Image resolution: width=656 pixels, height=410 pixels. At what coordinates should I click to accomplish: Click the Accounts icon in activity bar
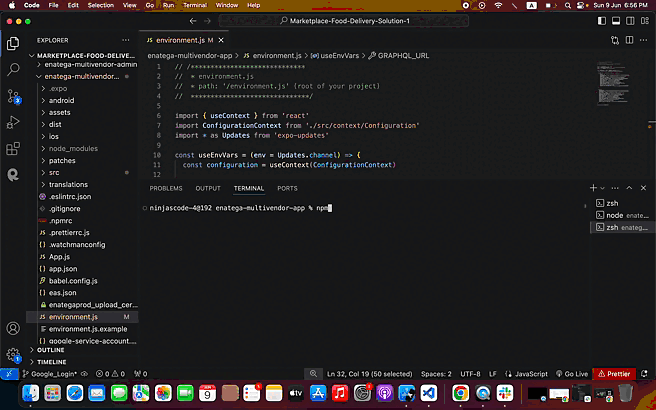click(x=13, y=328)
